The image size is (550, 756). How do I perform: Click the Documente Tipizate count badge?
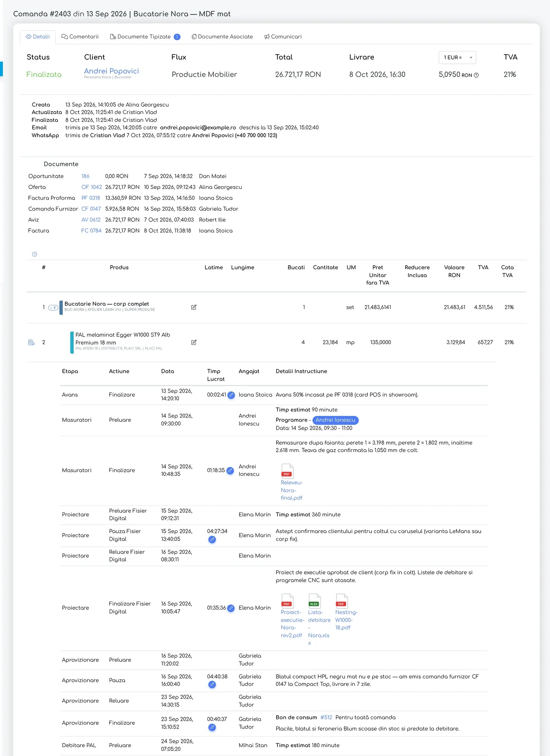(177, 37)
